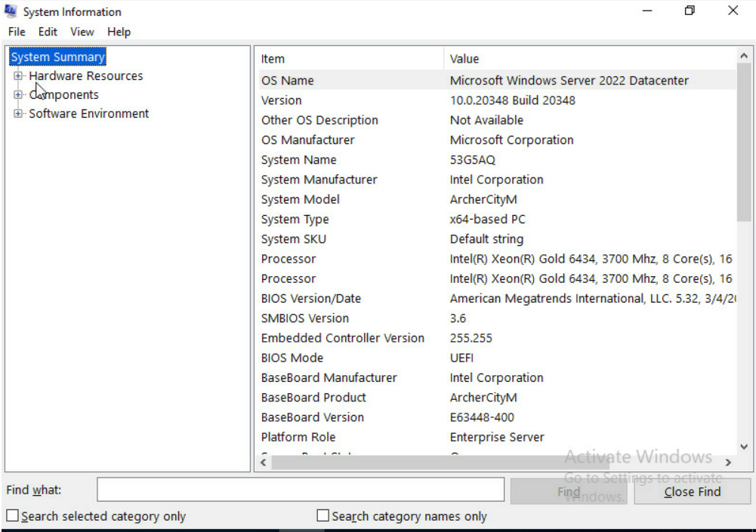756x532 pixels.
Task: Open the File menu
Action: point(17,32)
